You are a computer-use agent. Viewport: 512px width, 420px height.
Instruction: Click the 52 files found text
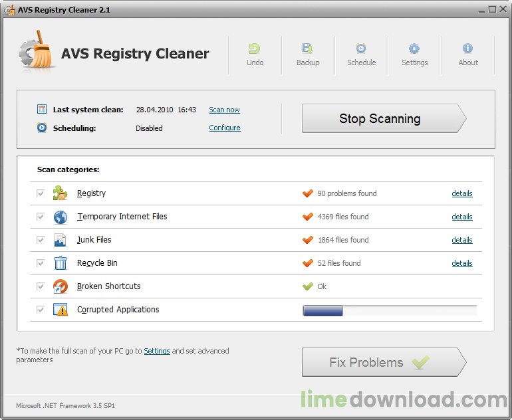click(339, 263)
